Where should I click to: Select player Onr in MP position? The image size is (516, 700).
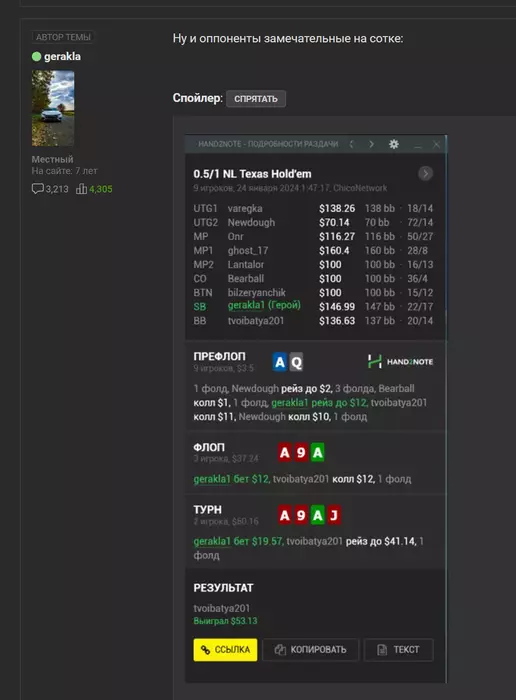tap(313, 237)
